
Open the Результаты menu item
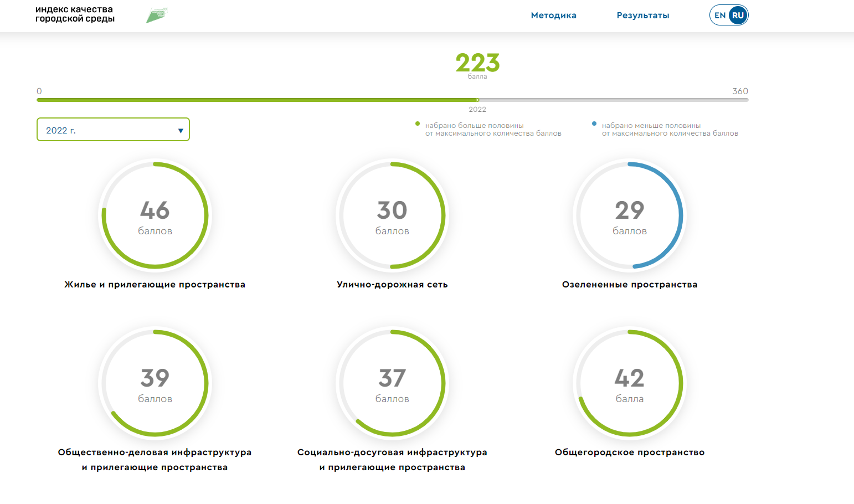(642, 16)
